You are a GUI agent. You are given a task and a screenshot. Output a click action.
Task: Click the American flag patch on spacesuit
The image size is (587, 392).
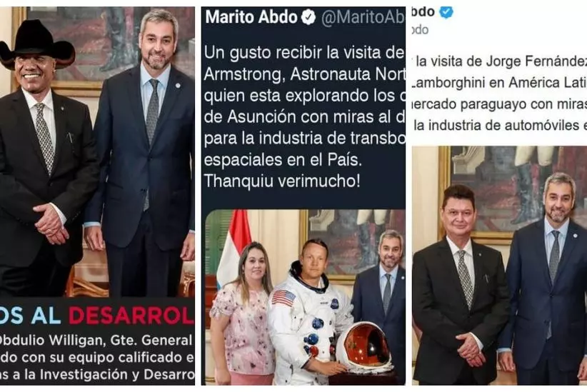pyautogui.click(x=283, y=297)
